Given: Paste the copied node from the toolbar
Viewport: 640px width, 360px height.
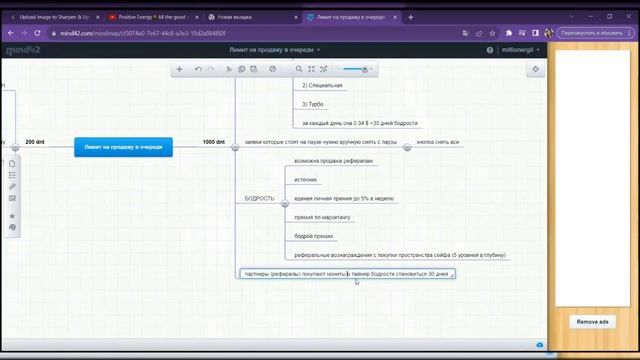Looking at the screenshot, I should pos(254,69).
